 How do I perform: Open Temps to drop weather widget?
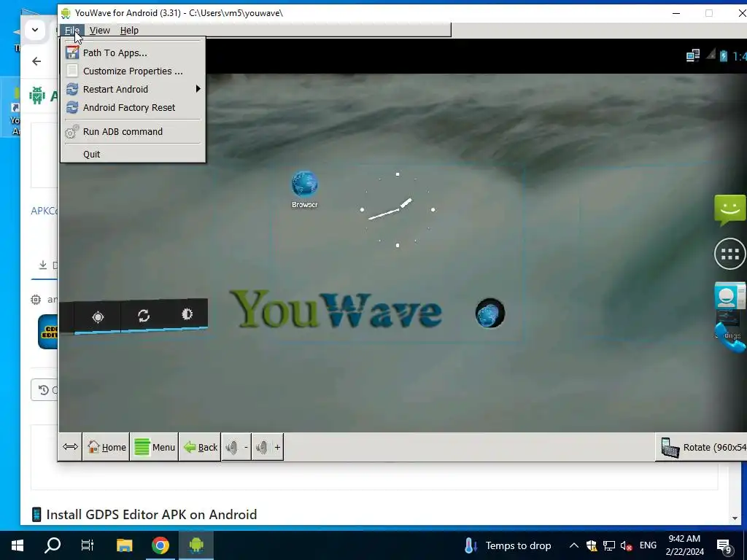click(x=508, y=545)
